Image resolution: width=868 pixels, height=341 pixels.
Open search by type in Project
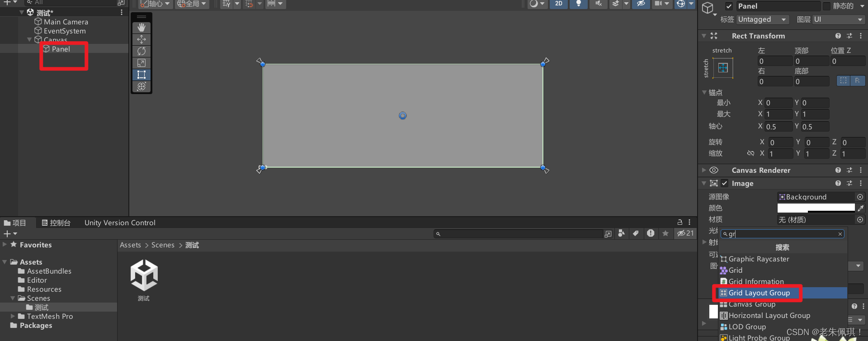pyautogui.click(x=622, y=233)
